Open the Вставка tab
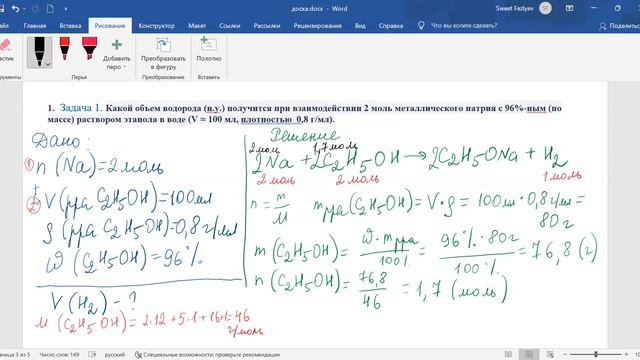Screen dimensions: 640x360 pyautogui.click(x=70, y=26)
